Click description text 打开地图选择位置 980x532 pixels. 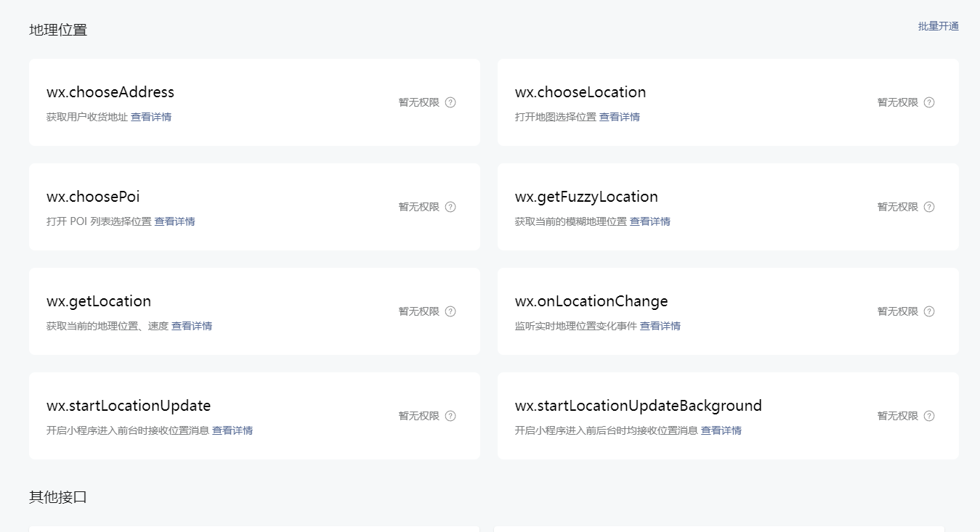556,117
